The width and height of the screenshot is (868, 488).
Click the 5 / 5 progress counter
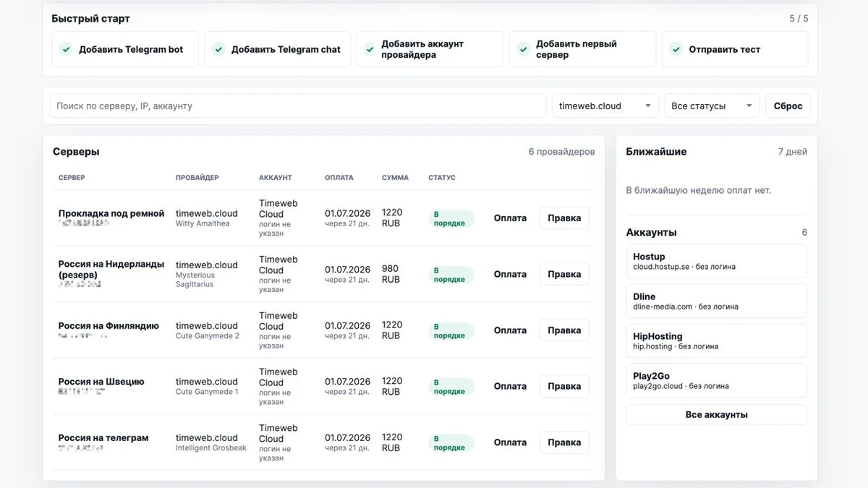tap(799, 19)
